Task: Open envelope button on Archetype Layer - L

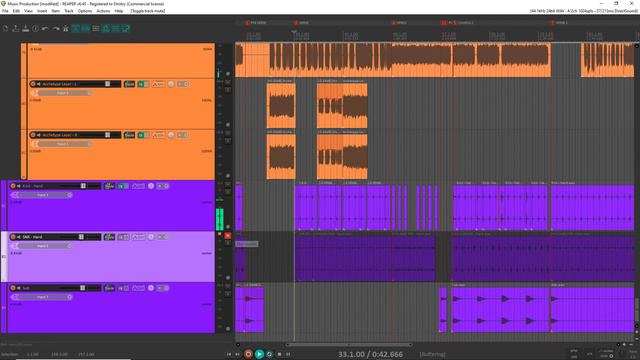Action: [x=158, y=84]
